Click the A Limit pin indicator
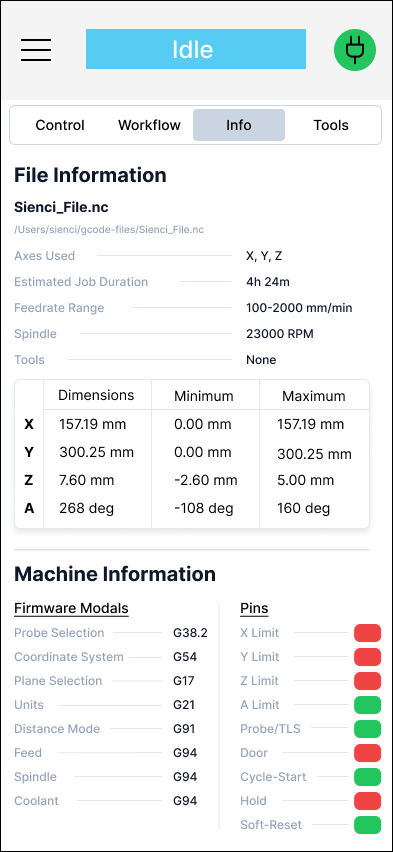Viewport: 393px width, 852px height. coord(367,705)
